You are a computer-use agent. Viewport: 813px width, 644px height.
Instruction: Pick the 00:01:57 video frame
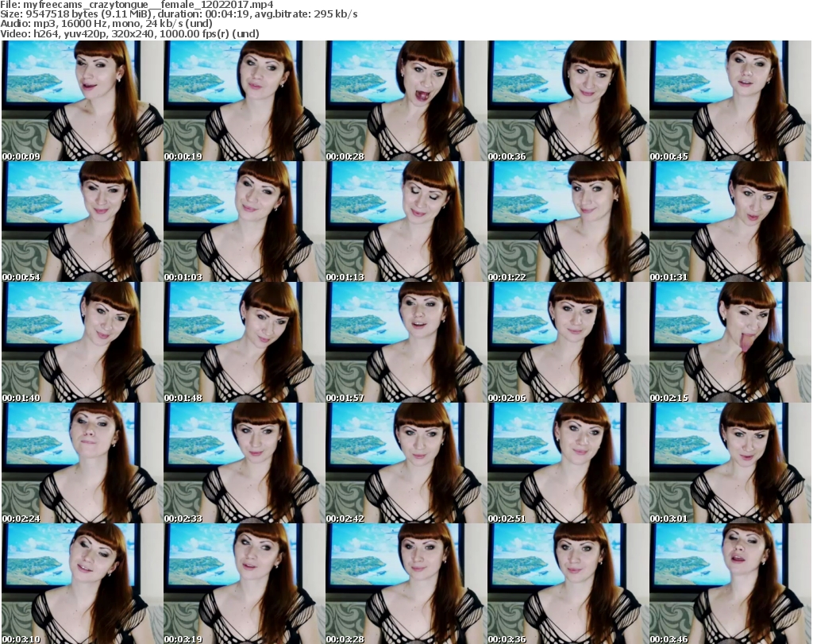point(406,342)
